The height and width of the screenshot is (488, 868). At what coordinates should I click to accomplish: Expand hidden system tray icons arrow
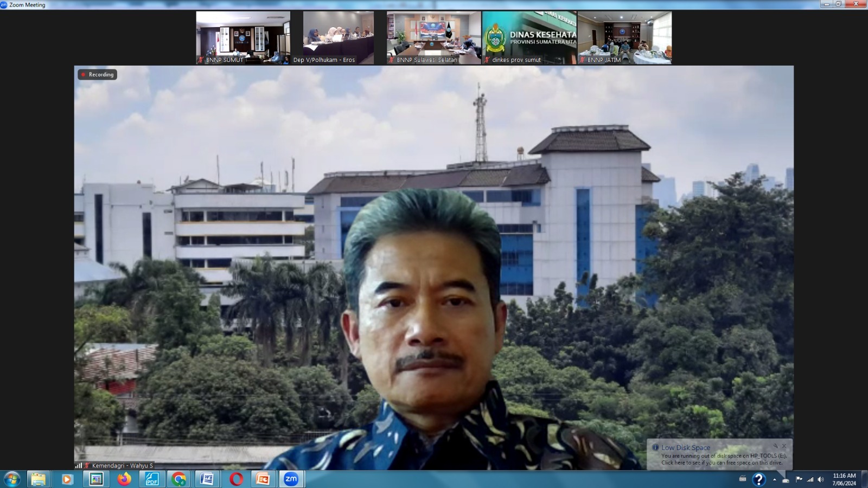point(774,479)
